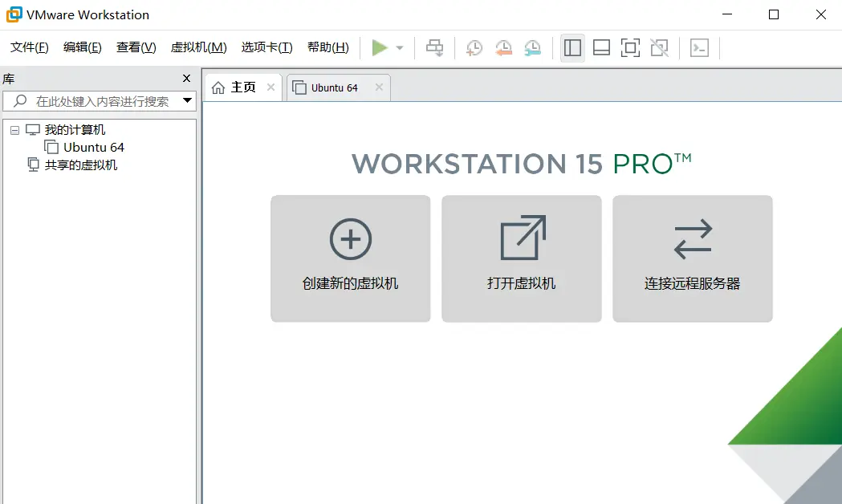Switch to Unity mode icon
This screenshot has height=504, width=842.
coord(660,48)
